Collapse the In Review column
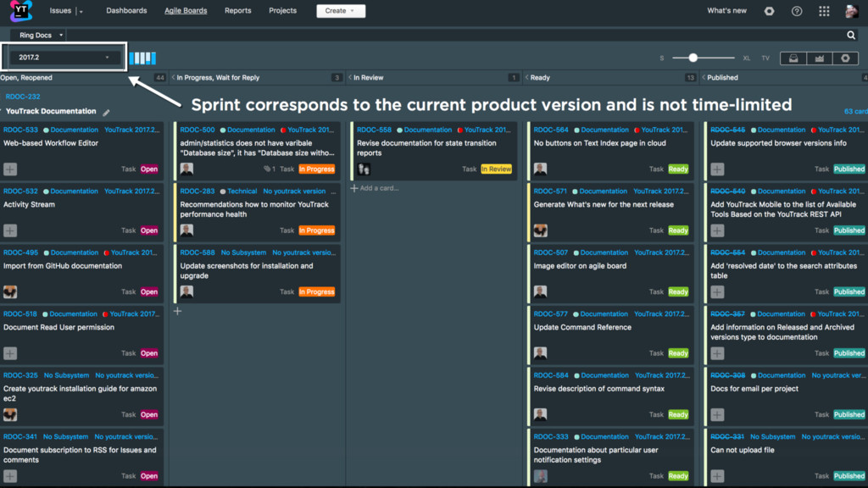 [350, 77]
